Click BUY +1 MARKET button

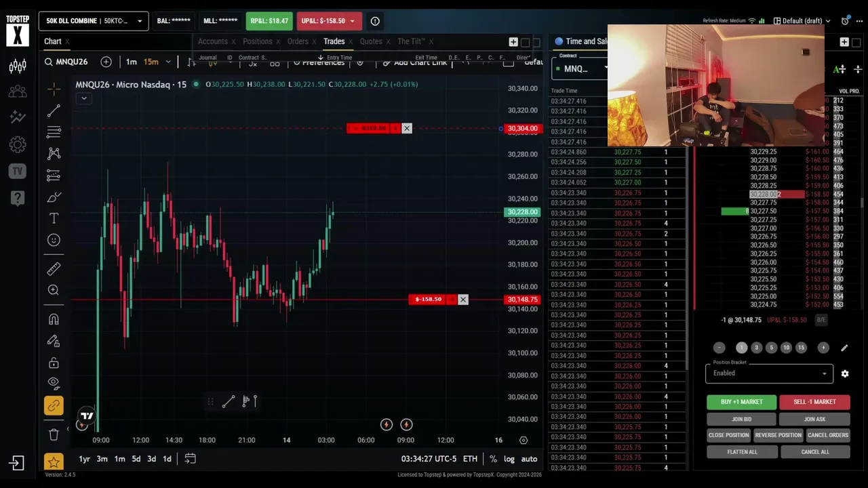click(x=742, y=402)
